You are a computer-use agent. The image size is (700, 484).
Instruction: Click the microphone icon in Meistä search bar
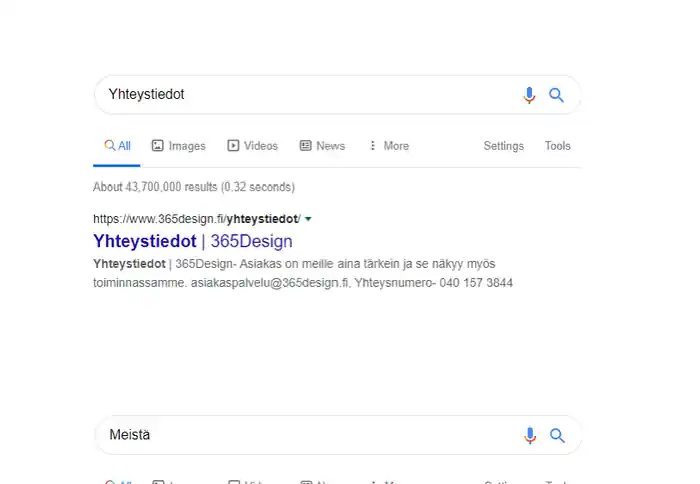(x=530, y=435)
